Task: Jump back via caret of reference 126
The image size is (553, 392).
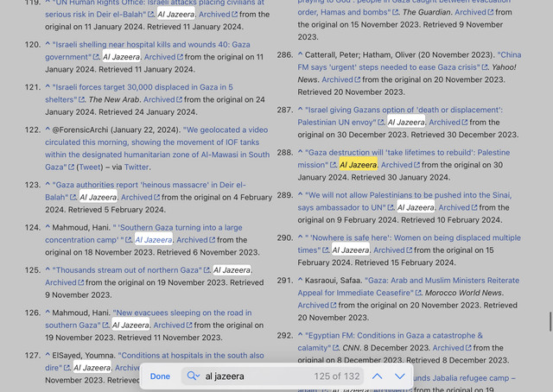Action: tap(48, 313)
